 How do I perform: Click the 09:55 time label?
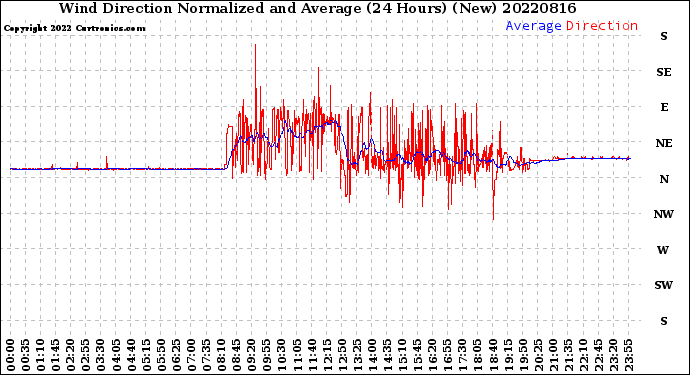point(267,355)
